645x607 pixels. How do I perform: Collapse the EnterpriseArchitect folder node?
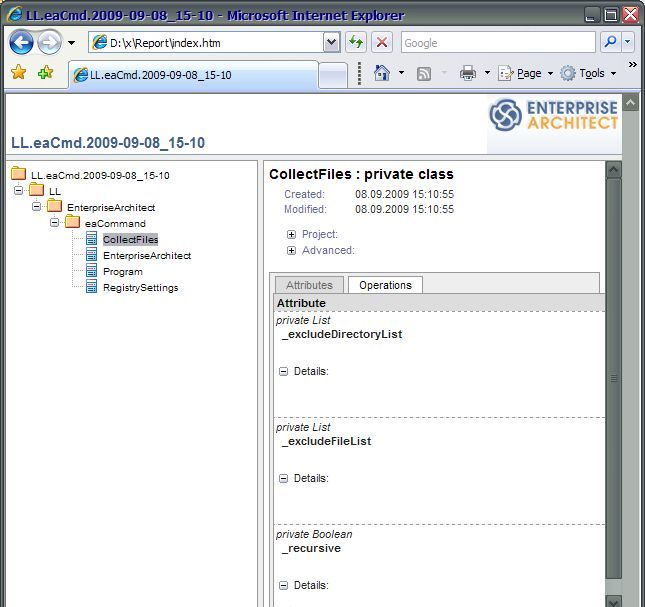click(x=36, y=206)
